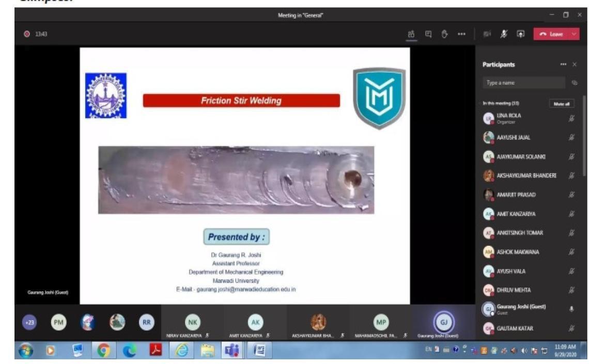
Task: Select participant AKSHAYKUMAR BHANDERI in list
Action: click(530, 176)
